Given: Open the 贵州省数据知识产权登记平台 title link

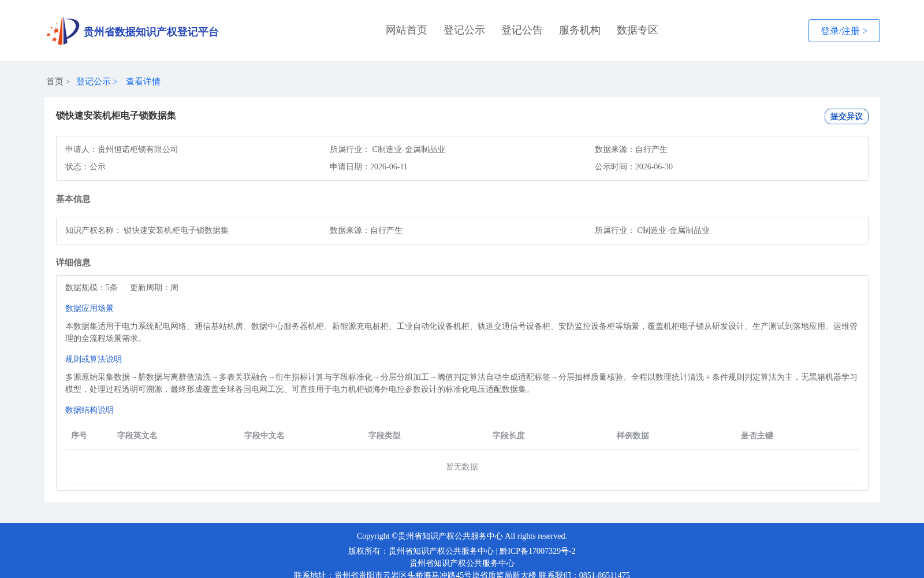Looking at the screenshot, I should 151,32.
